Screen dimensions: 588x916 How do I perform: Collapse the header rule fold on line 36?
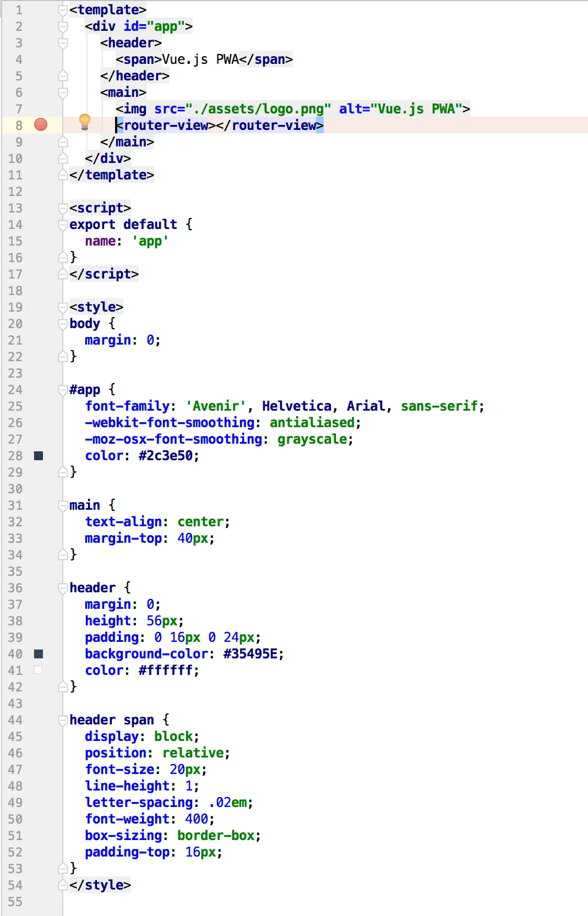[63, 588]
